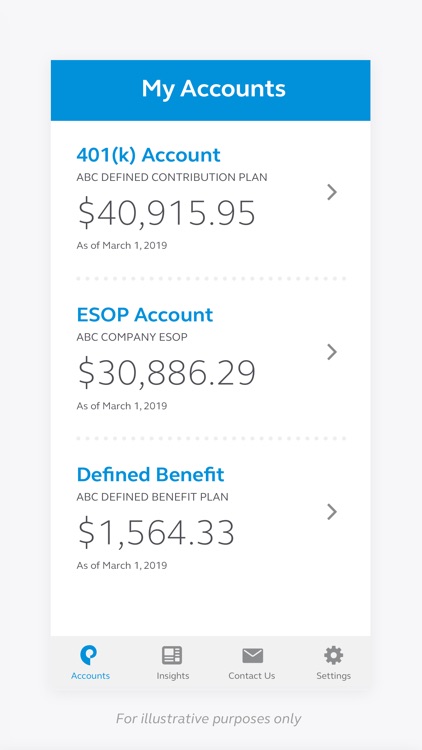Click the $1,564.33 balance amount
This screenshot has width=422, height=750.
156,533
